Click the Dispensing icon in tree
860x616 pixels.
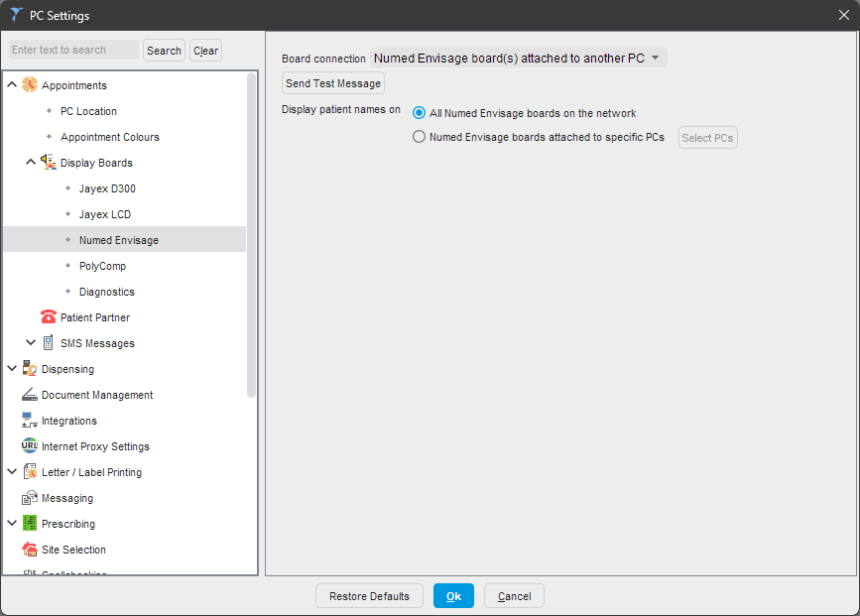click(x=30, y=369)
